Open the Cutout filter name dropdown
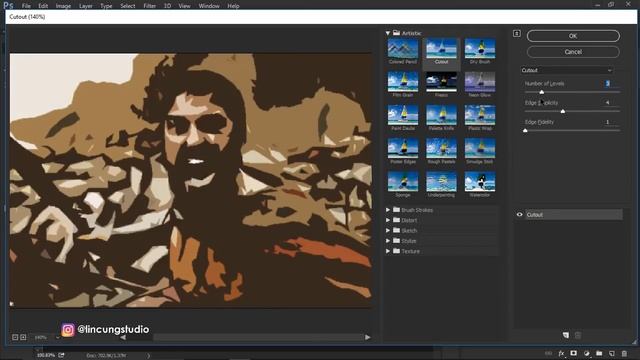Image resolution: width=640 pixels, height=360 pixels. pyautogui.click(x=567, y=70)
